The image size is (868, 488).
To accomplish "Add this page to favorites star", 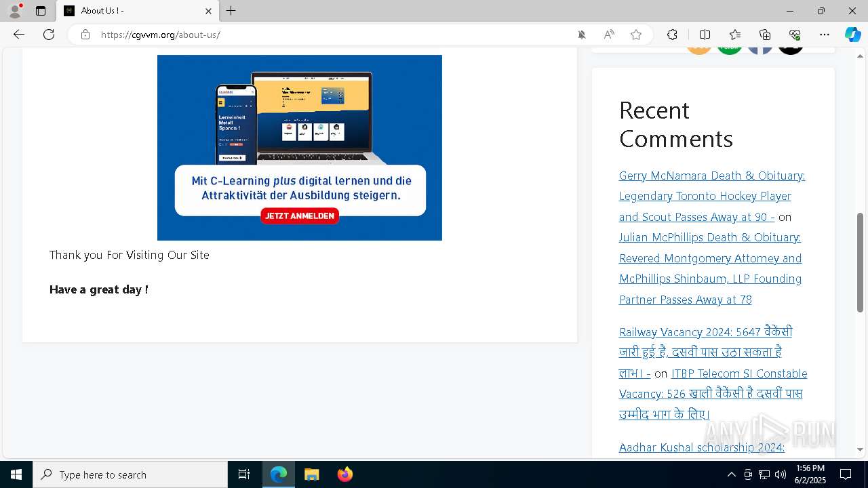I will pos(636,35).
